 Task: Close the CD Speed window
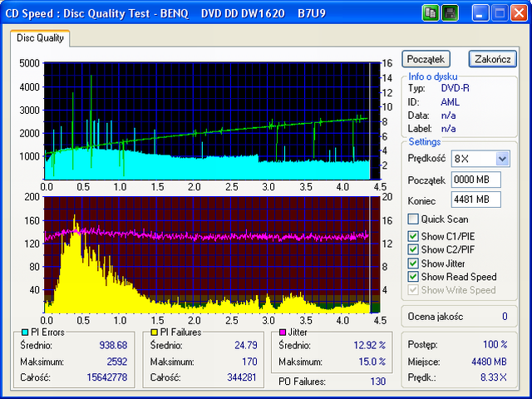(x=519, y=13)
